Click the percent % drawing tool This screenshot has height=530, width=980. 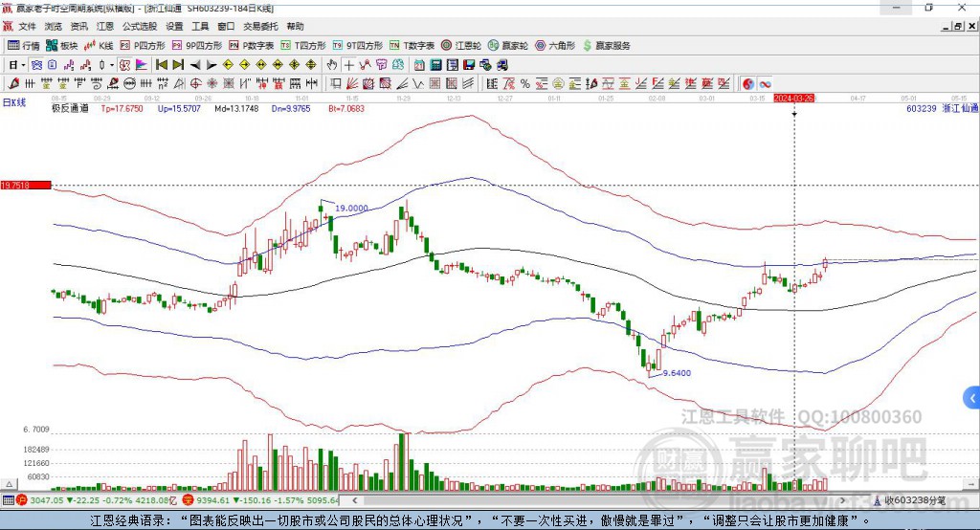click(525, 84)
